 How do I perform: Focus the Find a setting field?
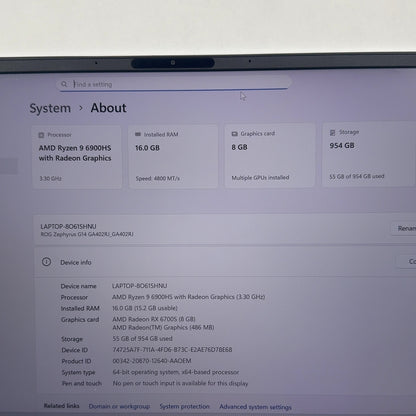pos(174,84)
